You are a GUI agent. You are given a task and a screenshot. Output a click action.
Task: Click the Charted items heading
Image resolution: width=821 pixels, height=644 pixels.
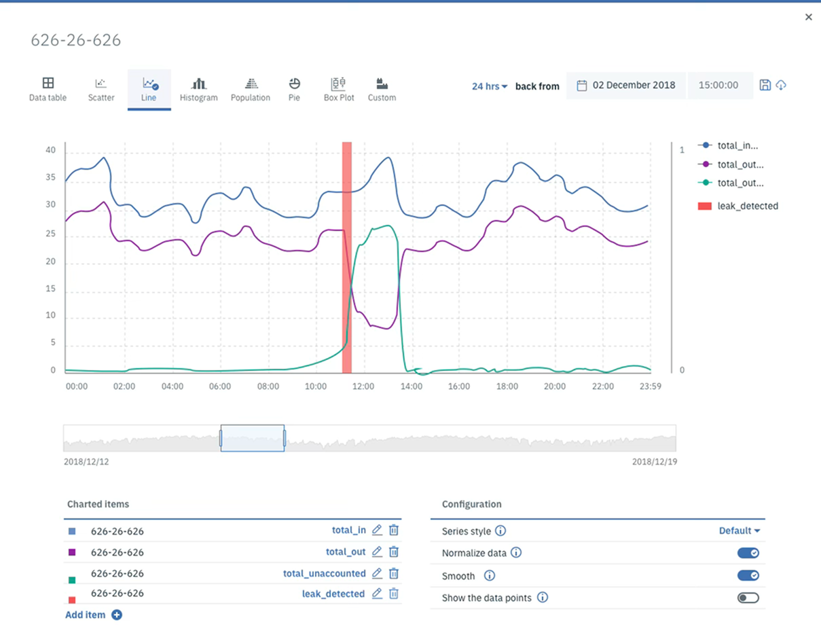[98, 504]
